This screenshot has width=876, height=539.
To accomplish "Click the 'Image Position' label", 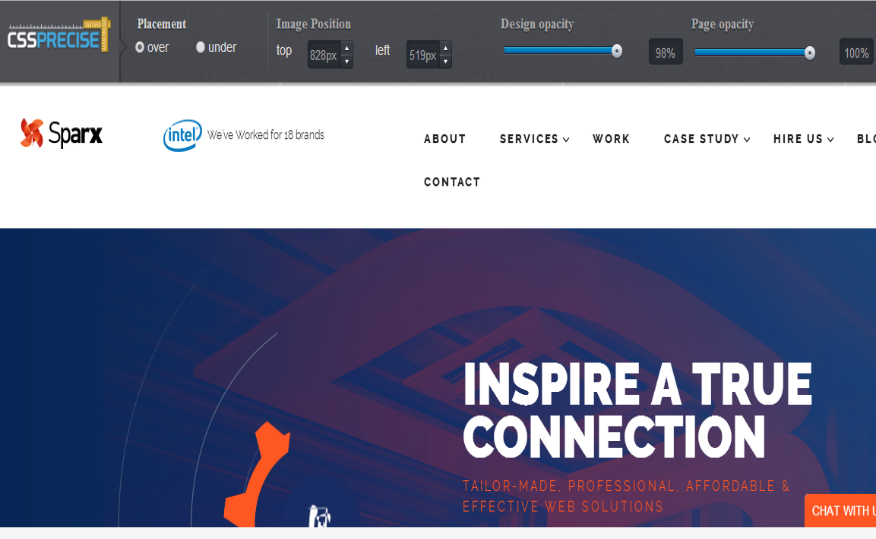I will (313, 24).
